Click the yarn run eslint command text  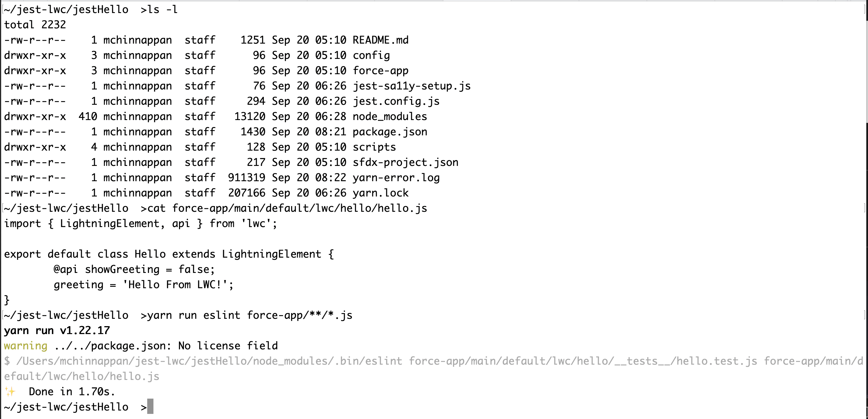[x=250, y=315]
